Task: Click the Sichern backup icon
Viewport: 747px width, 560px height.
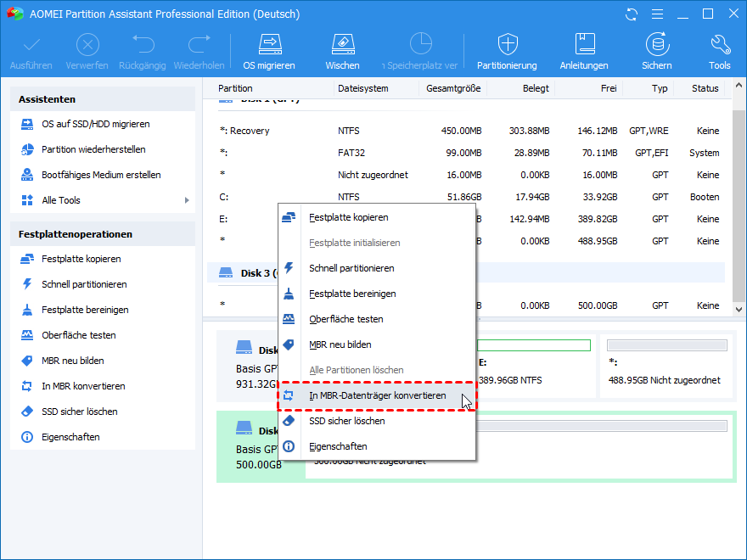Action: [656, 45]
